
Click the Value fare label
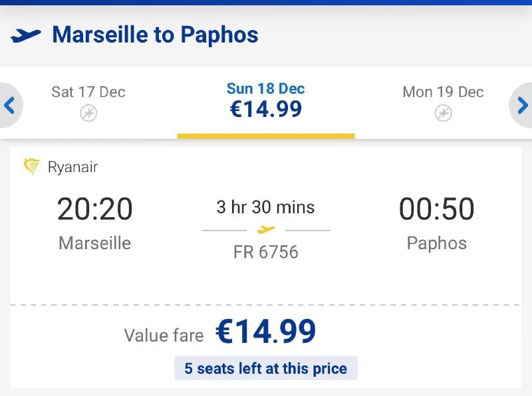(x=164, y=336)
